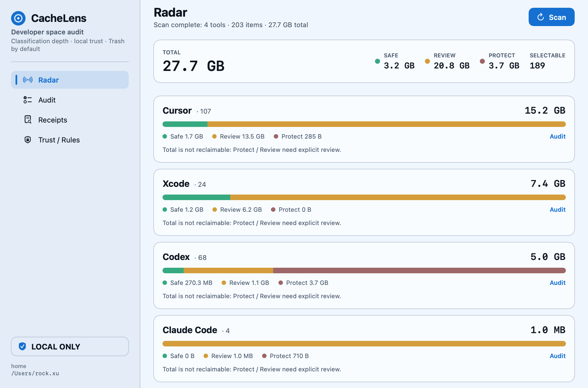
Task: Click the green Safe dot in summary card
Action: tap(377, 61)
